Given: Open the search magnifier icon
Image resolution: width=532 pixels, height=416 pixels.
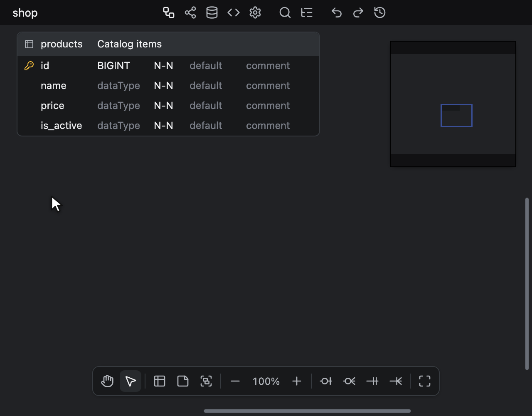Looking at the screenshot, I should (285, 12).
